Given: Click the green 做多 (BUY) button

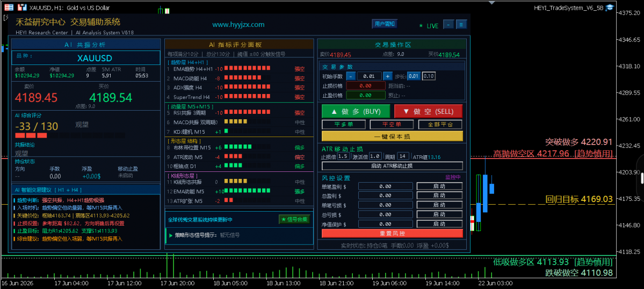Looking at the screenshot, I should coord(356,111).
